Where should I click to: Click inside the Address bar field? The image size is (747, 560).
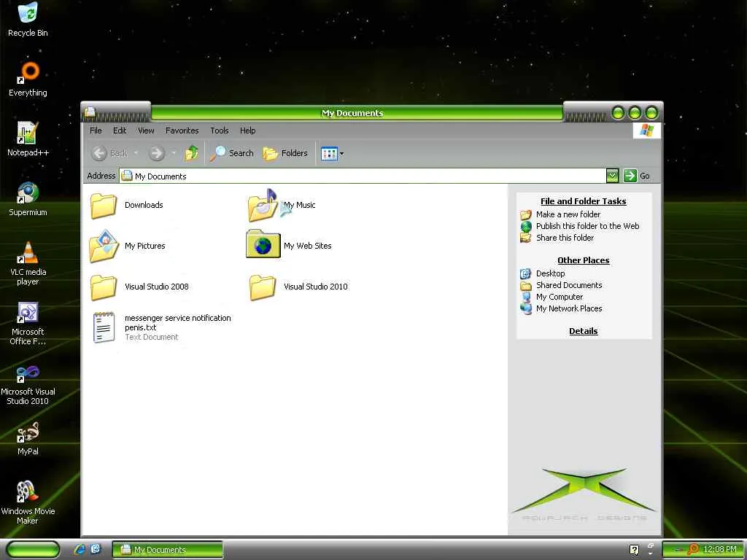tap(362, 176)
